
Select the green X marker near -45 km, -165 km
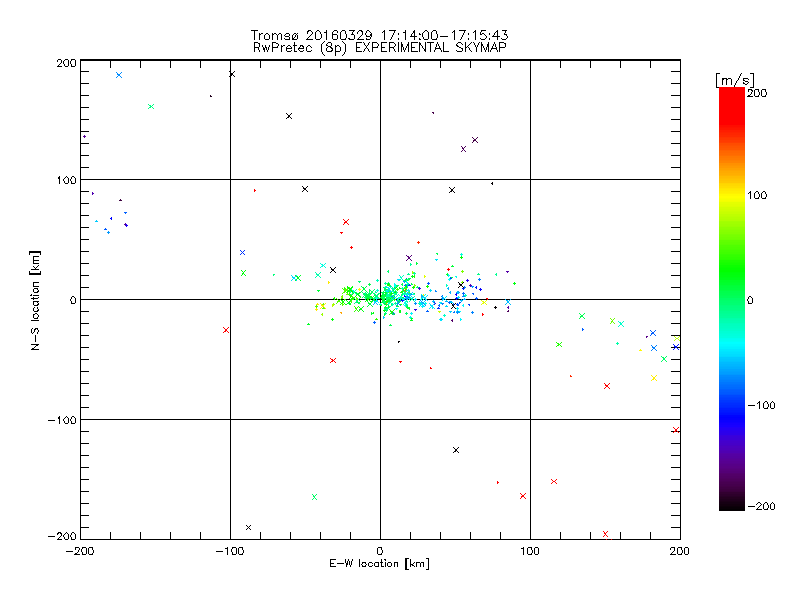[314, 497]
